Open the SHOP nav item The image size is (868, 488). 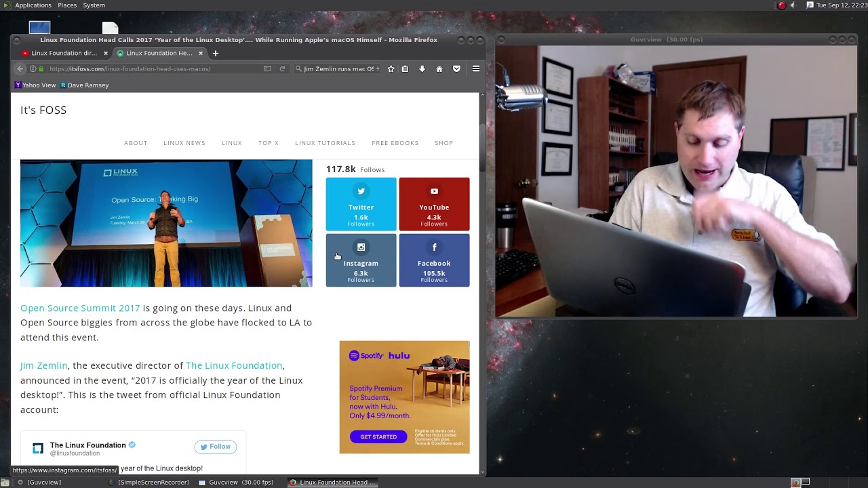tap(444, 143)
